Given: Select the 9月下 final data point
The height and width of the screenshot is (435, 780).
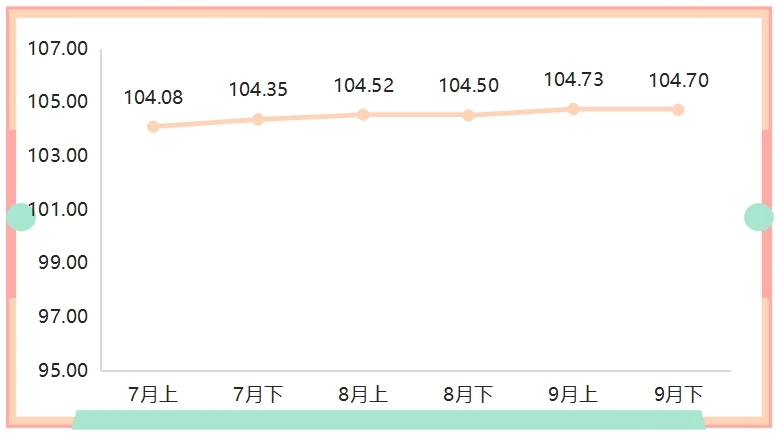Looking at the screenshot, I should (x=678, y=110).
